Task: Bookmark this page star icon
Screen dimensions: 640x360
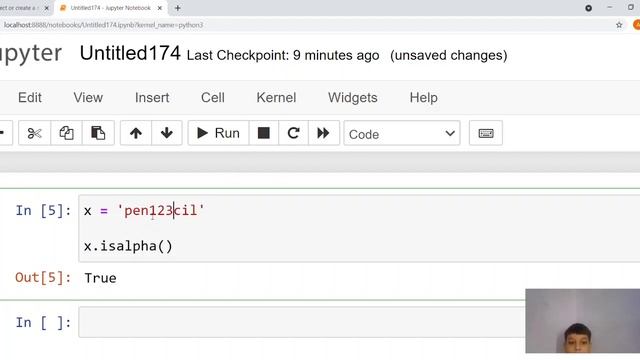Action: tap(619, 25)
